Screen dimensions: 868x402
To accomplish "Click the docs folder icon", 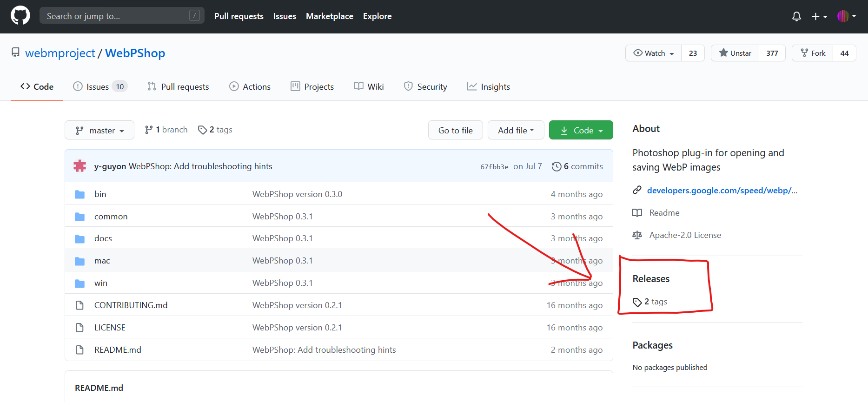I will click(x=80, y=239).
